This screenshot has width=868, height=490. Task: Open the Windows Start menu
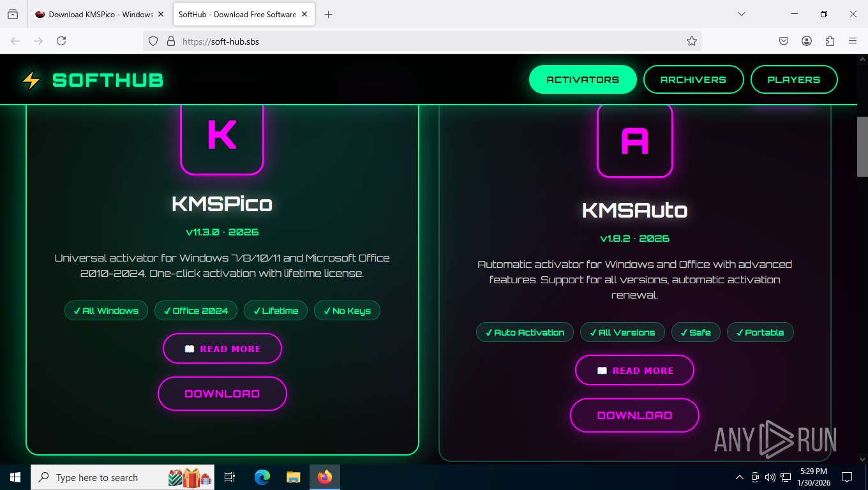15,477
